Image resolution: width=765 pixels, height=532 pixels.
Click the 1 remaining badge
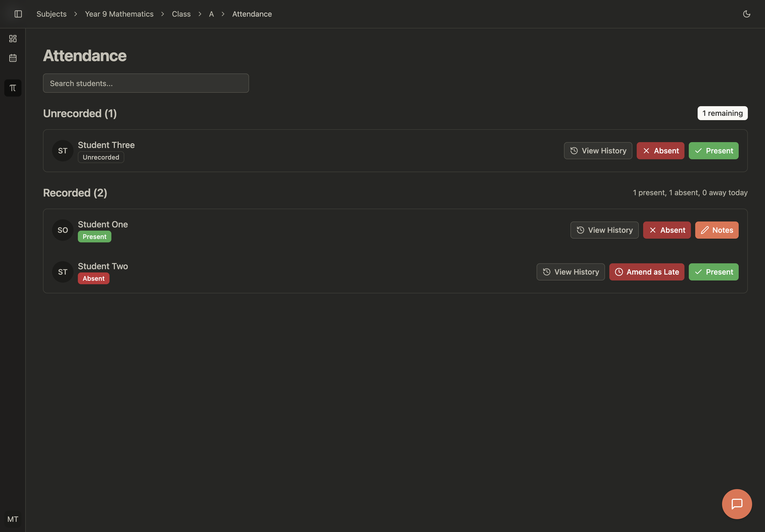(x=722, y=113)
